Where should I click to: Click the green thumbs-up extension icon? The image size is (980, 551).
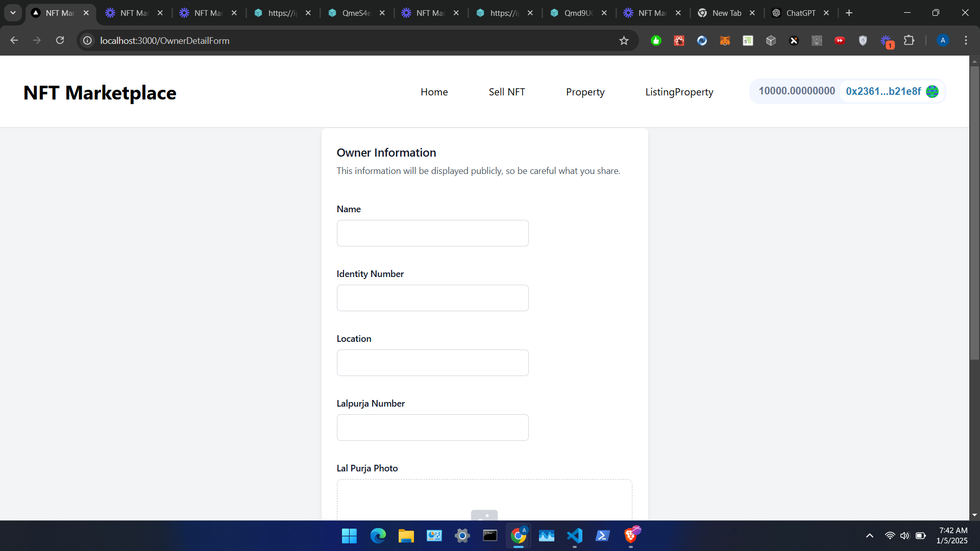coord(656,41)
